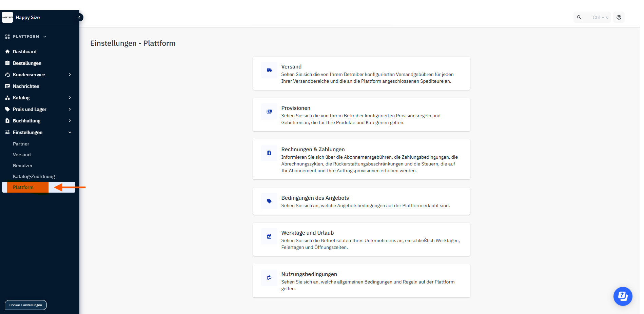Open the help question mark icon
The image size is (644, 314).
(619, 17)
